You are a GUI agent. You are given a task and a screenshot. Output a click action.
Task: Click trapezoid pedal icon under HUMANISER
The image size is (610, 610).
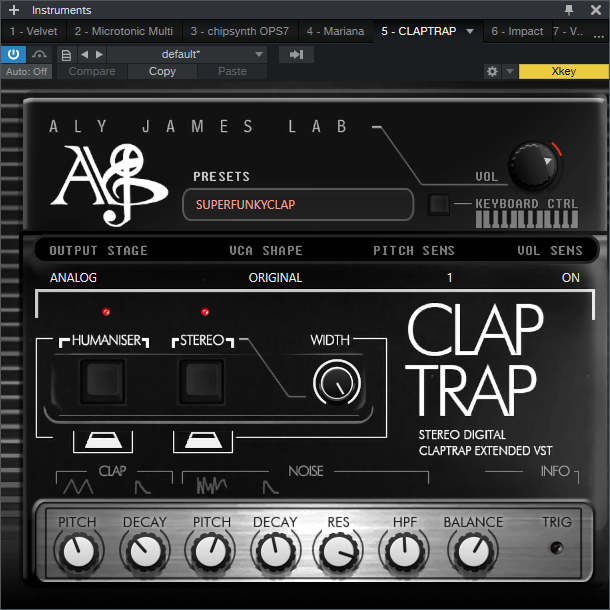coord(103,441)
